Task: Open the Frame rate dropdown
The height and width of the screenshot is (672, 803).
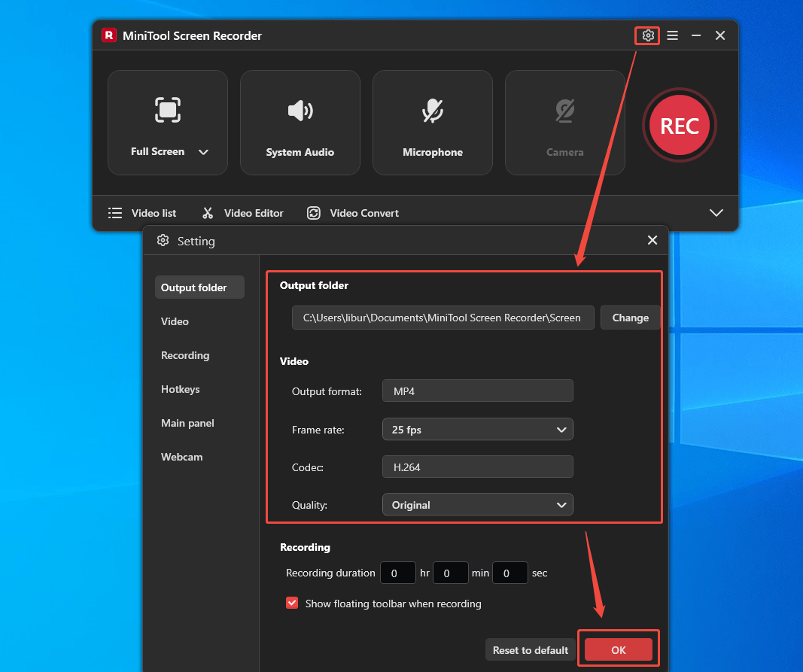Action: click(x=477, y=429)
